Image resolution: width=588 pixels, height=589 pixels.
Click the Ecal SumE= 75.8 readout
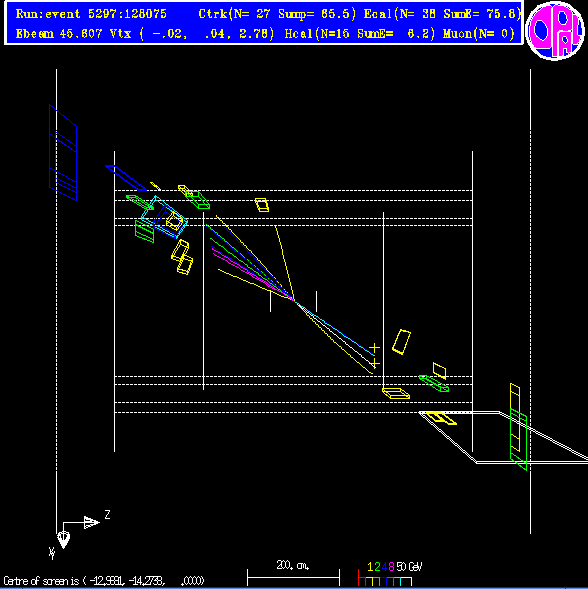point(442,14)
